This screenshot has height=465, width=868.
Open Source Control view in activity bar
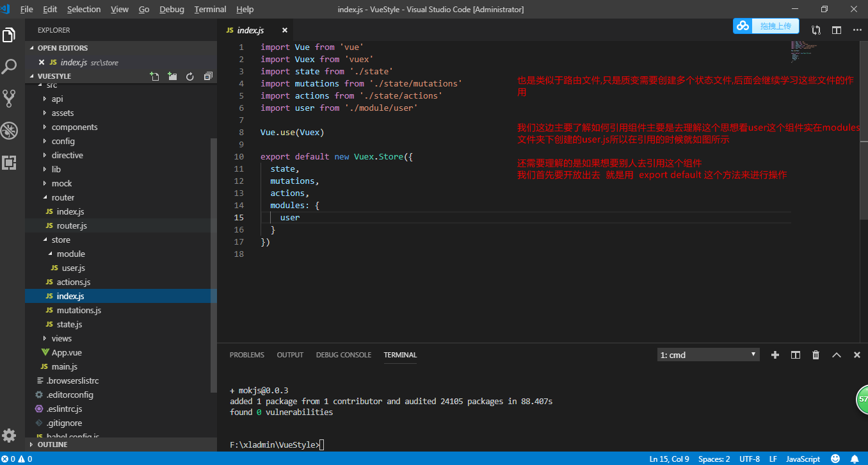tap(9, 98)
